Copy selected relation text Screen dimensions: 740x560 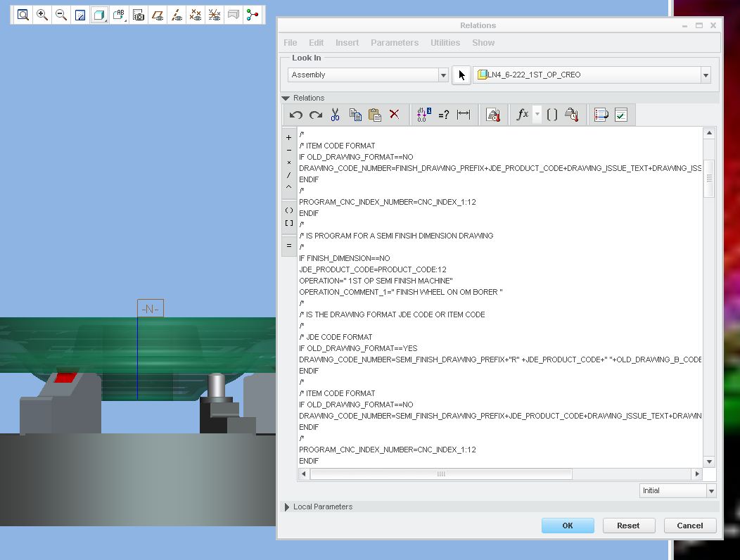[355, 115]
